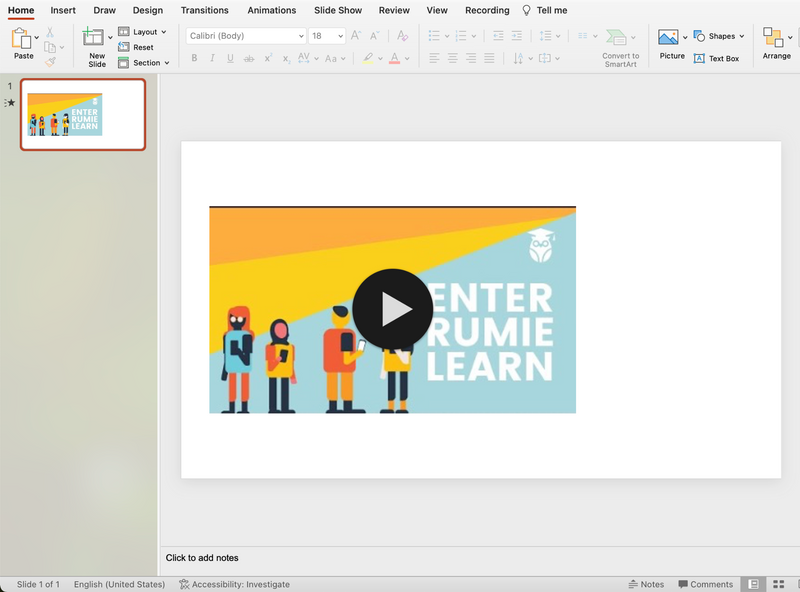Click the Decrease Font Size icon

(374, 35)
